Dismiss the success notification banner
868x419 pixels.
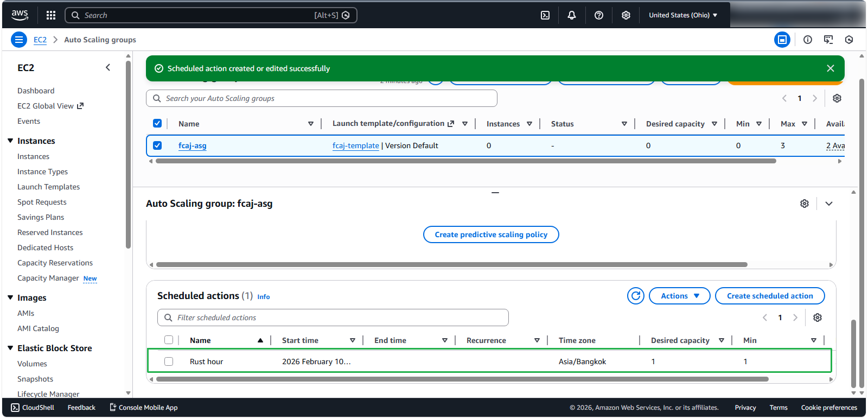coord(831,68)
